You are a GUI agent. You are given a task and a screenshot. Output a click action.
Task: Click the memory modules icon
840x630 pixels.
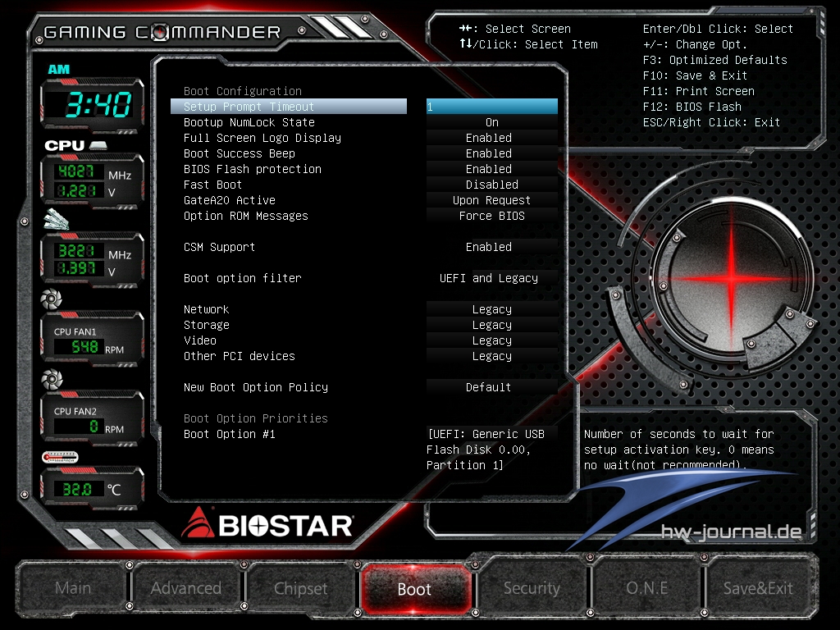[57, 219]
